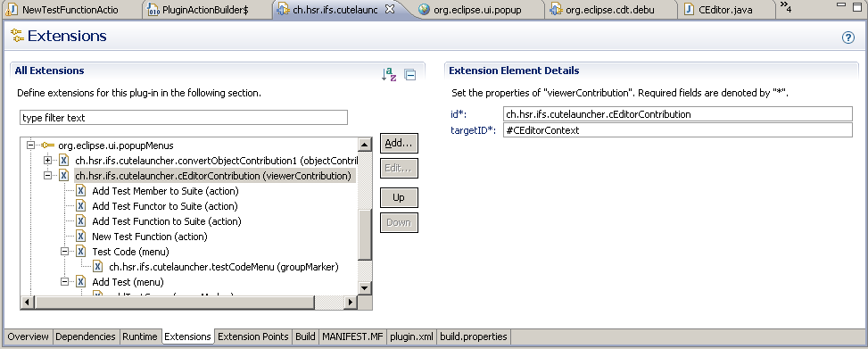Image resolution: width=868 pixels, height=349 pixels.
Task: Click the targetID* field
Action: [x=678, y=130]
